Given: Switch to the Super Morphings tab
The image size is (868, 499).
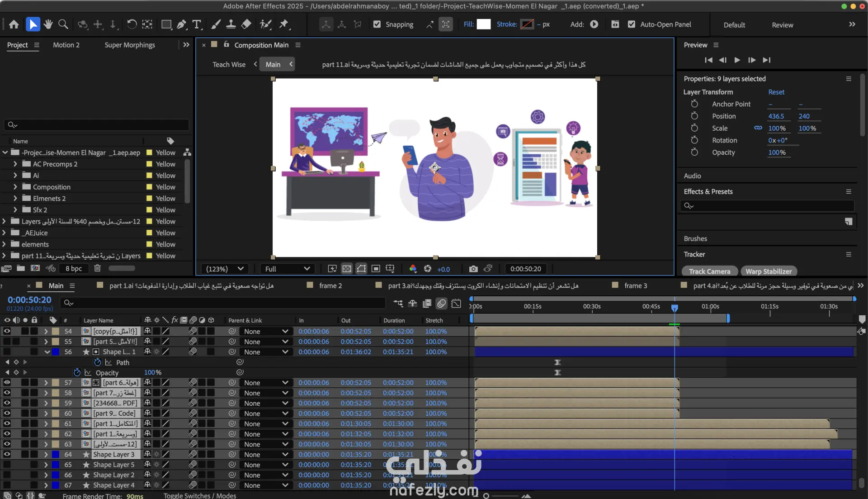Looking at the screenshot, I should pos(130,45).
